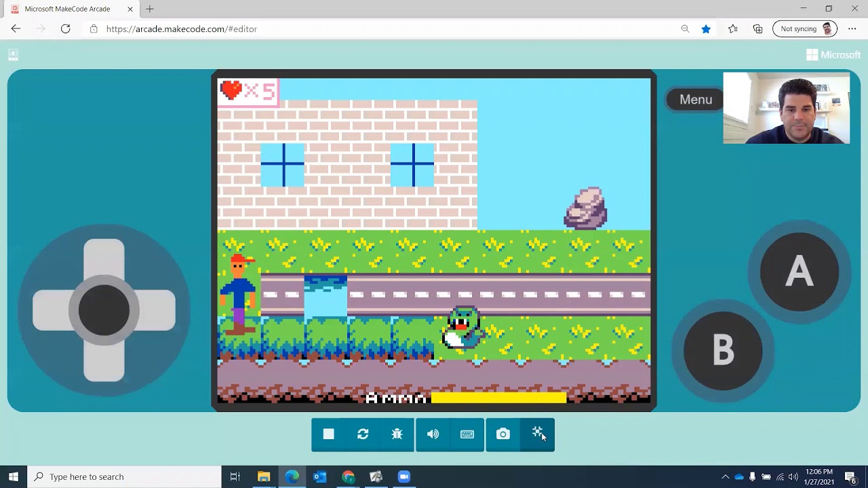Tap the D-pad left arrow
Screen dimensions: 868x488
click(53, 310)
